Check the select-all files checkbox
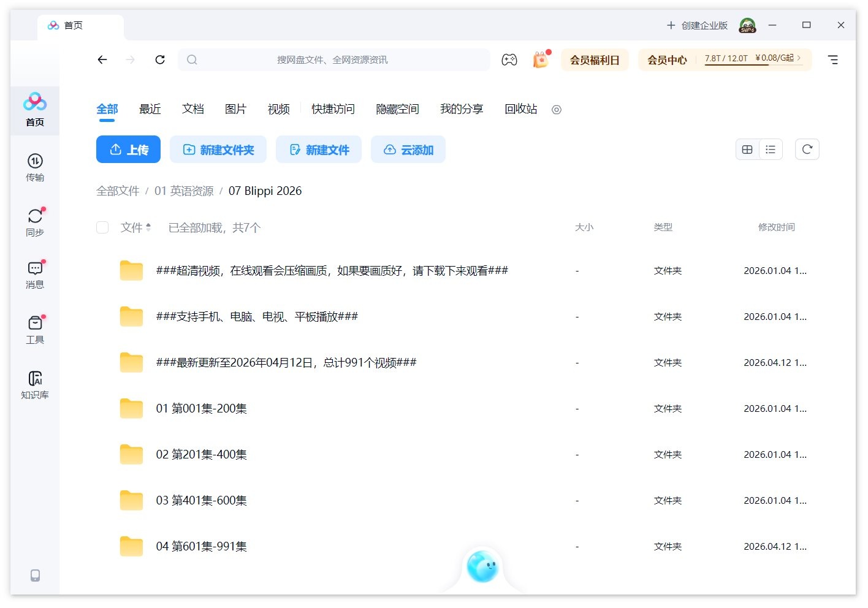This screenshot has height=608, width=868. (102, 228)
